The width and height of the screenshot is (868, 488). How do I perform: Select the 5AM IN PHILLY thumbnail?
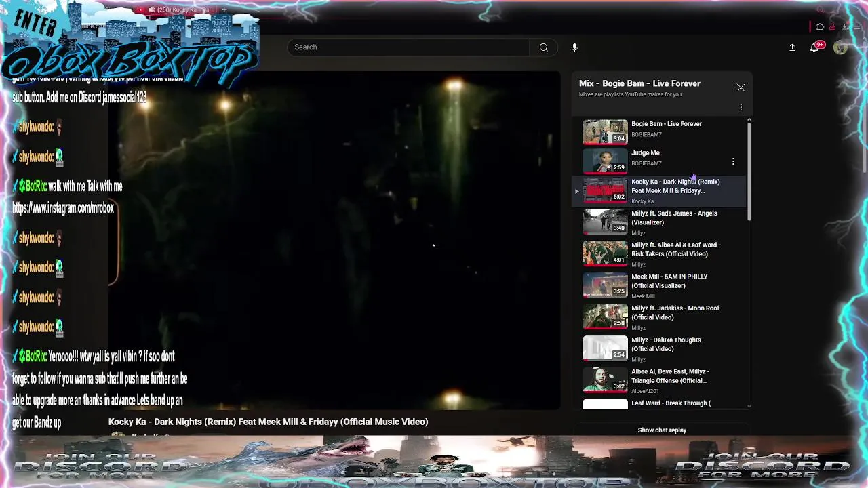pyautogui.click(x=605, y=285)
